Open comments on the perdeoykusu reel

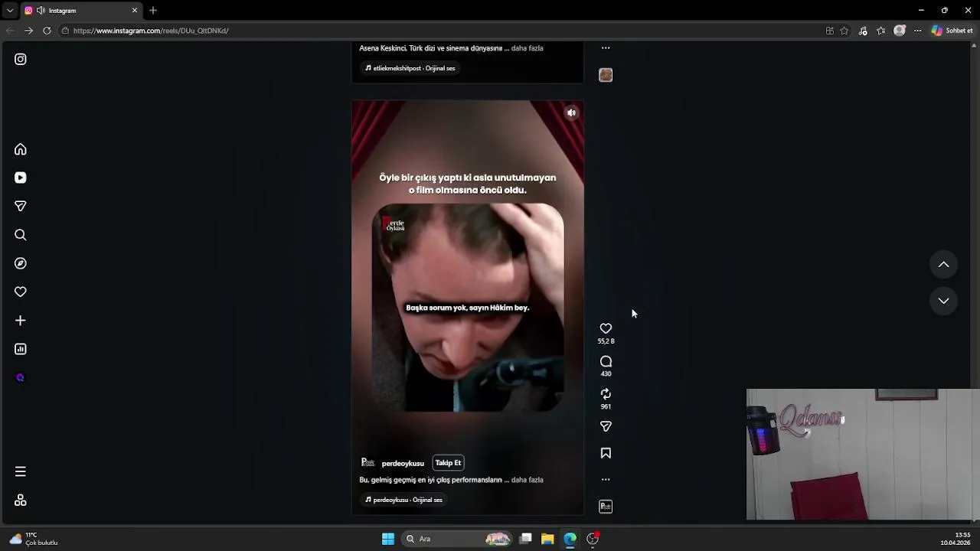tap(606, 361)
